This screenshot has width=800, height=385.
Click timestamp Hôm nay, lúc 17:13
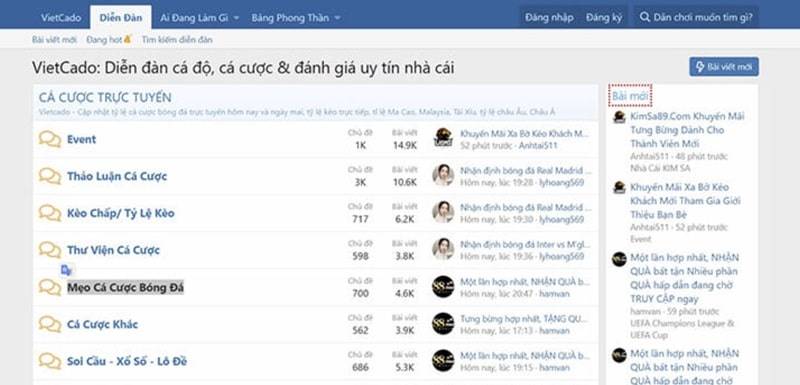click(496, 331)
